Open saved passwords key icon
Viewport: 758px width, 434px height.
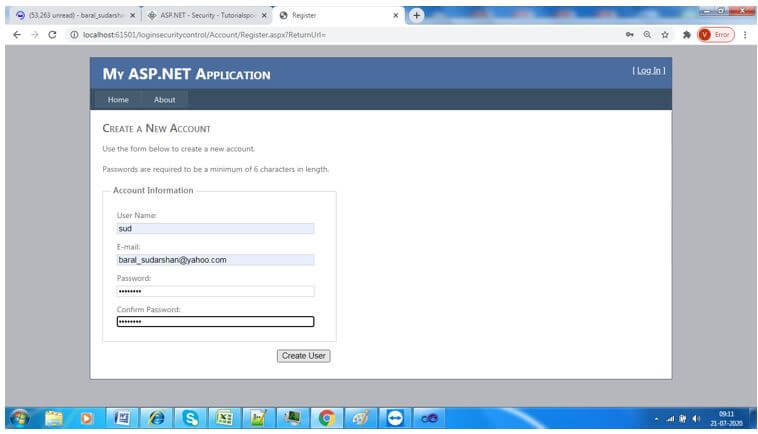(629, 35)
